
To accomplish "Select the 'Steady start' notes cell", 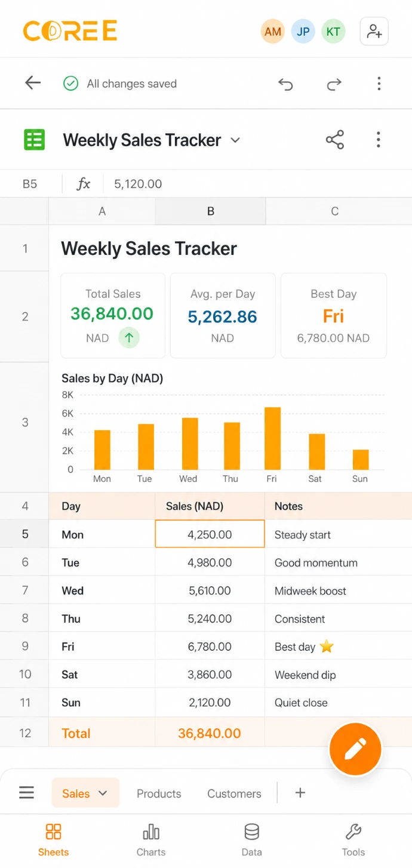I will [x=338, y=534].
